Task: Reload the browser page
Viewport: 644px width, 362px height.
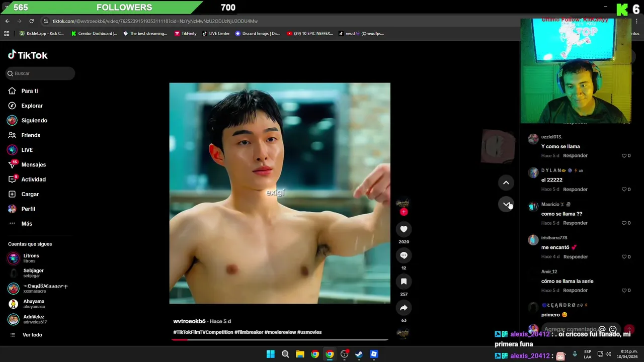Action: coord(31,21)
